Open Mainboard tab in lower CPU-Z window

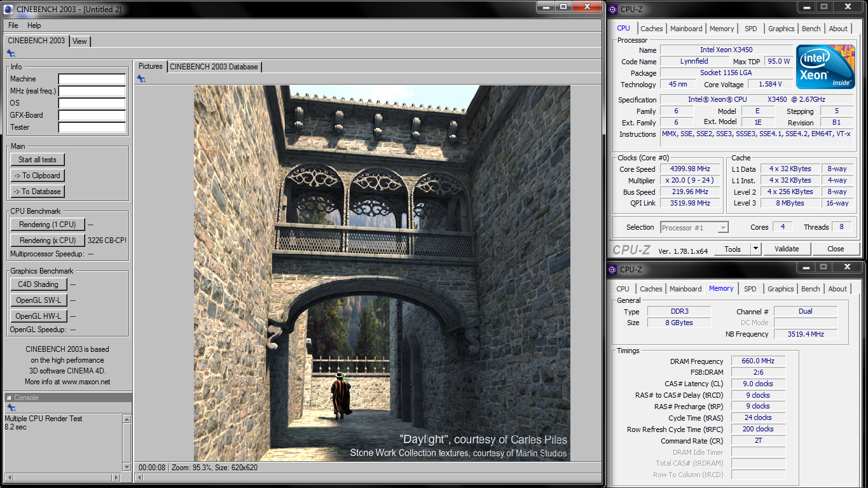point(686,289)
